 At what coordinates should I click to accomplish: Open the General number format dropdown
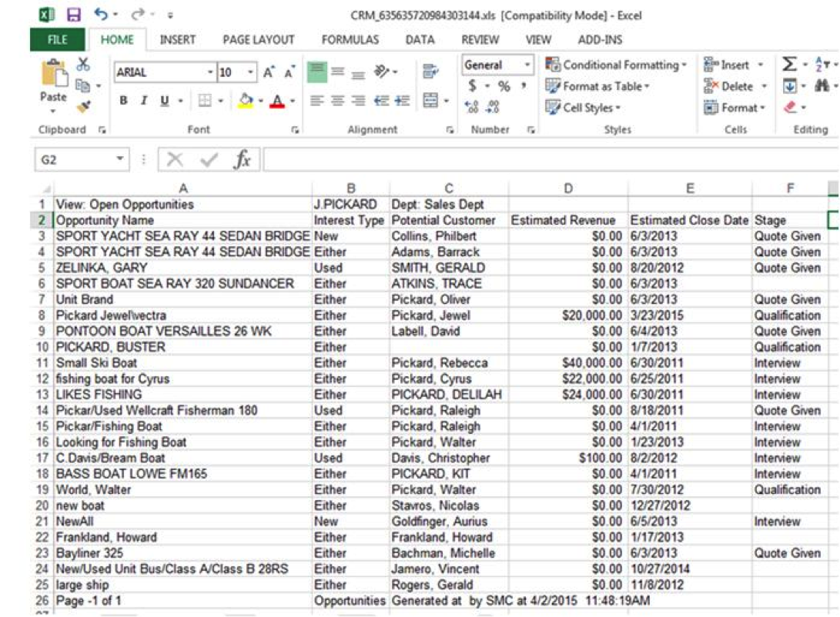(x=527, y=65)
